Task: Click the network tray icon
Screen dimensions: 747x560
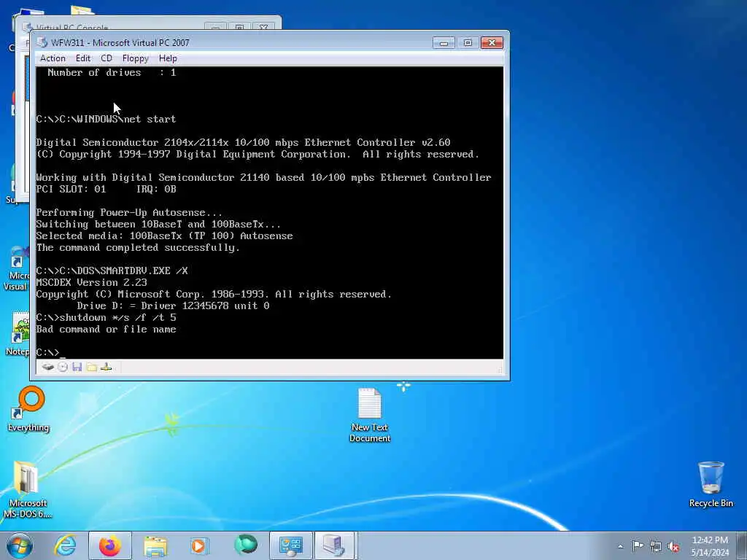Action: pos(656,546)
